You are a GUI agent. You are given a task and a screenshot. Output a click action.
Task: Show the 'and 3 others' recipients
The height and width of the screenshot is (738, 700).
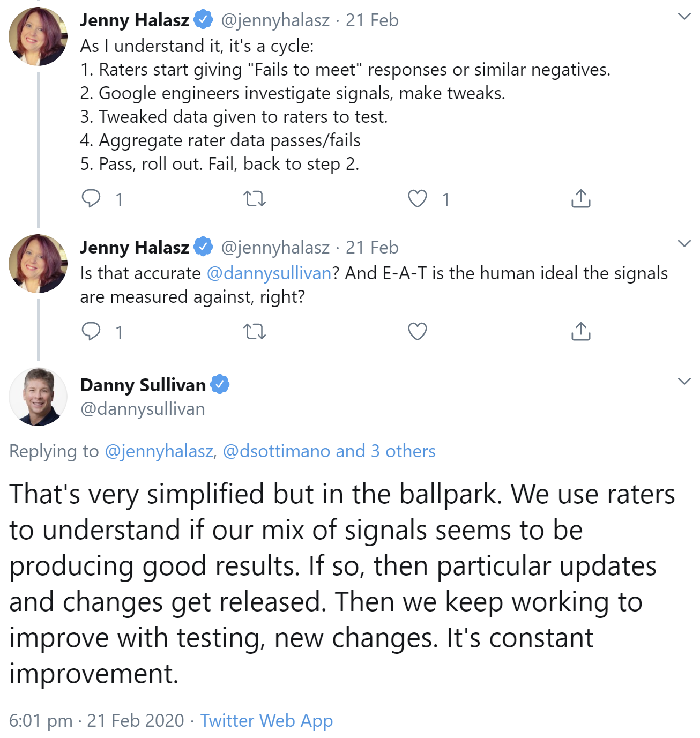[386, 451]
